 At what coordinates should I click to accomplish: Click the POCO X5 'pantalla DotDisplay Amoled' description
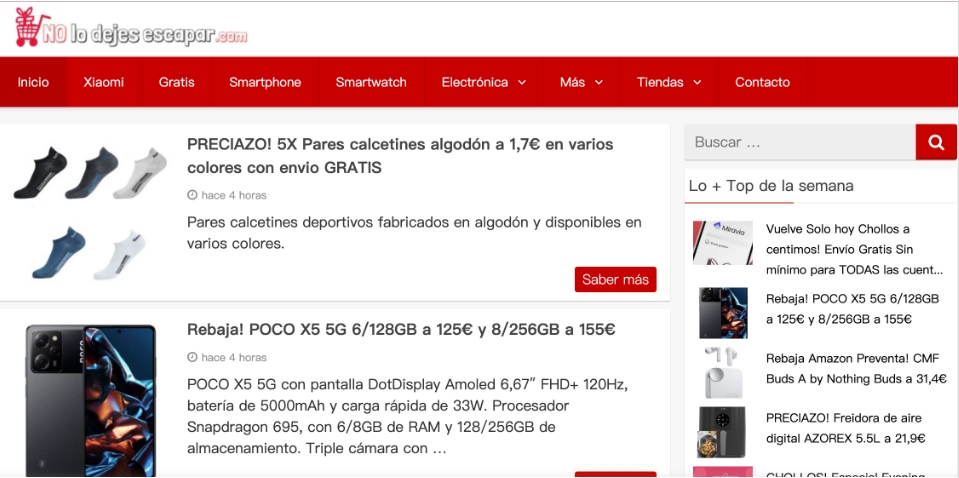click(409, 417)
